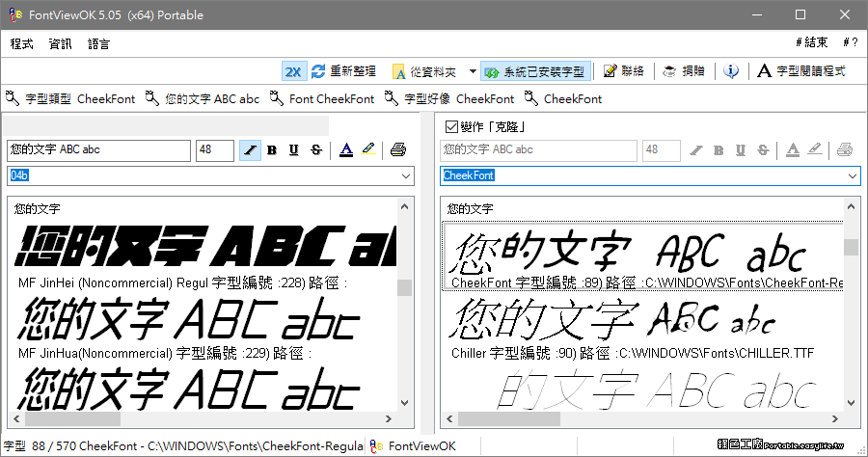868x457 pixels.
Task: Click the last CheekFont search link
Action: [x=563, y=99]
